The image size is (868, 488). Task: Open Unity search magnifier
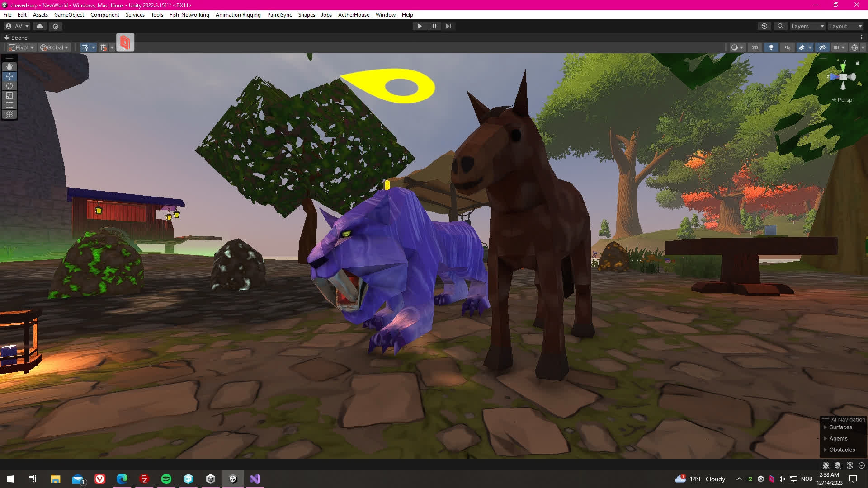pyautogui.click(x=780, y=26)
